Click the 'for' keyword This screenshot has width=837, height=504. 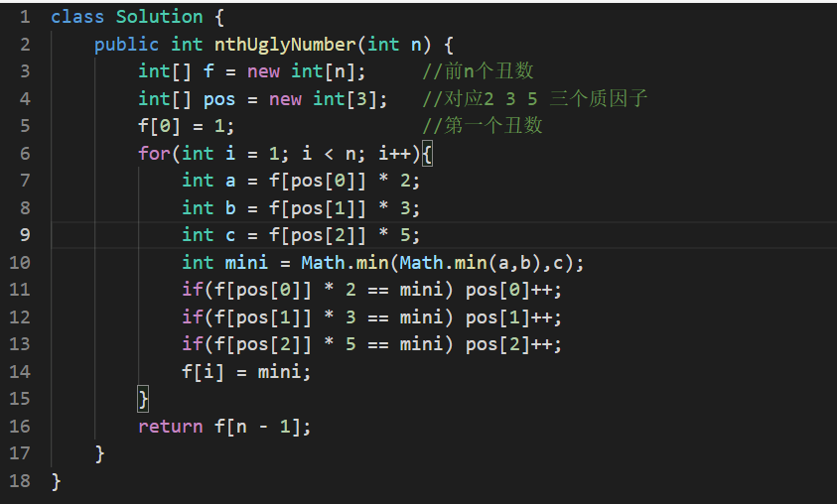154,154
